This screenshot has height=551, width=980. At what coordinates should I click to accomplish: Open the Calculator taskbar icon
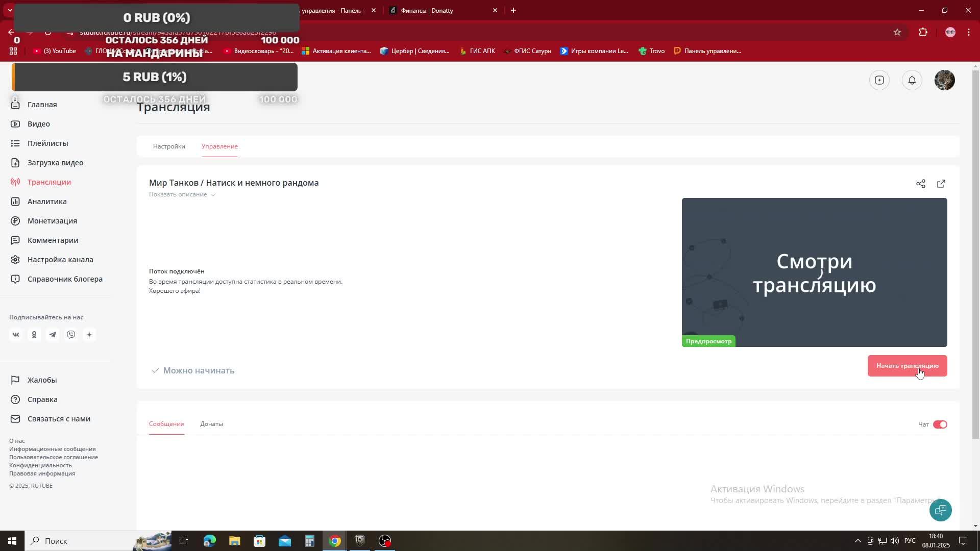(310, 541)
